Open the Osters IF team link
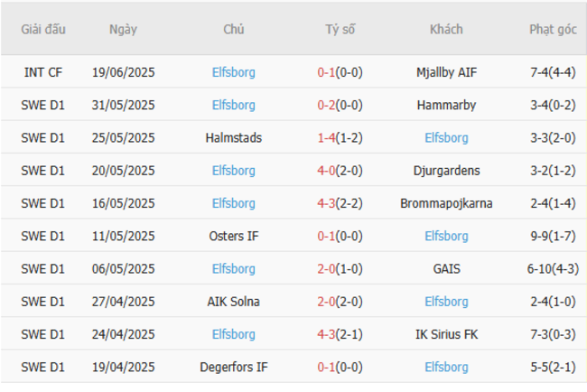Viewport: 587px width, 392px height. click(x=234, y=237)
